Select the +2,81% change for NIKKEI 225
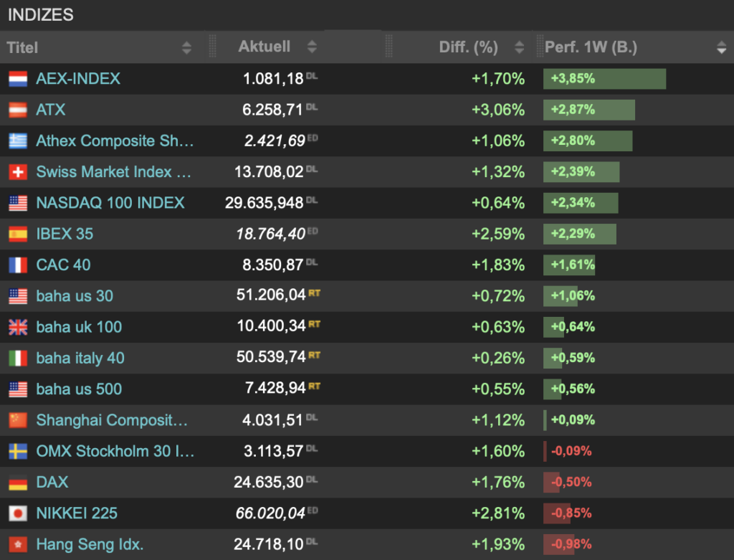Image resolution: width=734 pixels, height=560 pixels. [498, 513]
